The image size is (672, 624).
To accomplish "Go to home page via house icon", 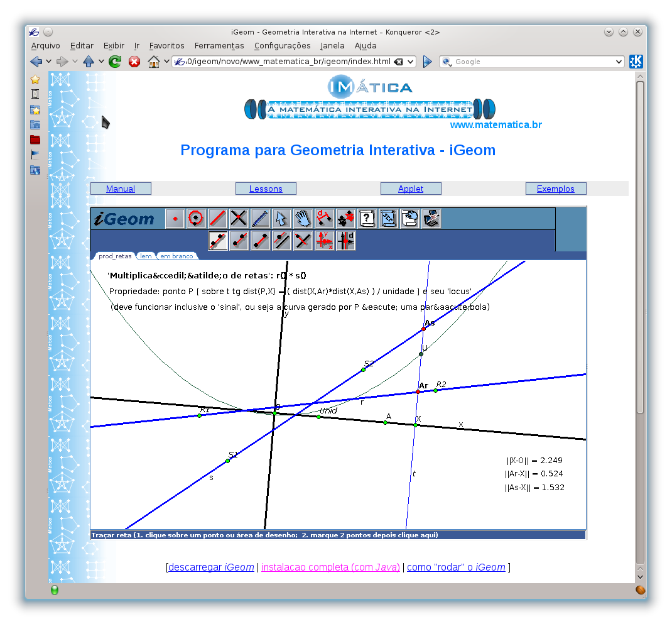I will click(x=153, y=62).
